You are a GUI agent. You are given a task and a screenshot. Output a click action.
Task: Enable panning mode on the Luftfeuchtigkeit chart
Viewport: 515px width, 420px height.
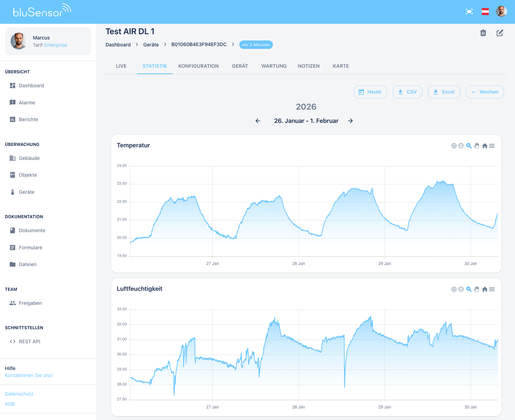(477, 289)
